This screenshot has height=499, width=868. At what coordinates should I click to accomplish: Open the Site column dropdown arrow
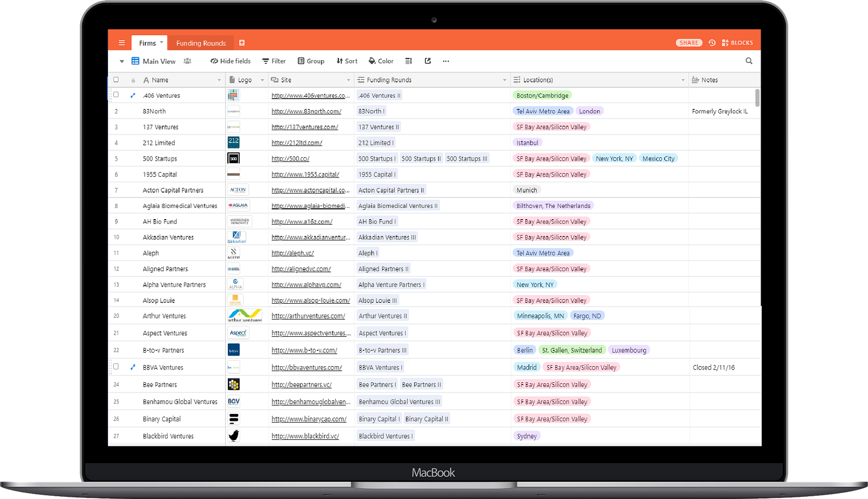tap(349, 80)
